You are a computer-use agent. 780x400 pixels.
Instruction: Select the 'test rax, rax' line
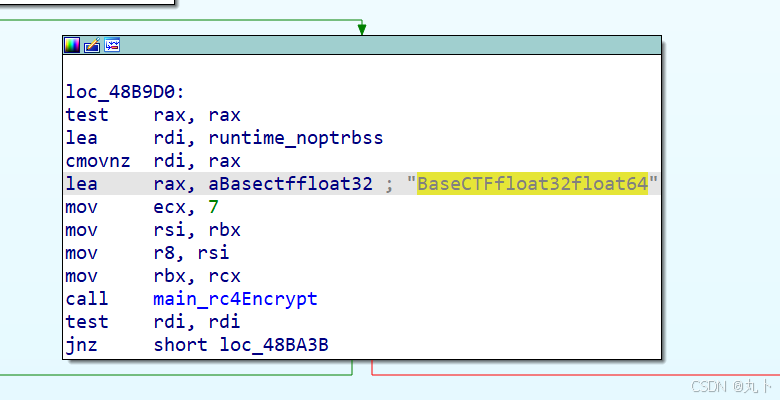click(x=153, y=115)
